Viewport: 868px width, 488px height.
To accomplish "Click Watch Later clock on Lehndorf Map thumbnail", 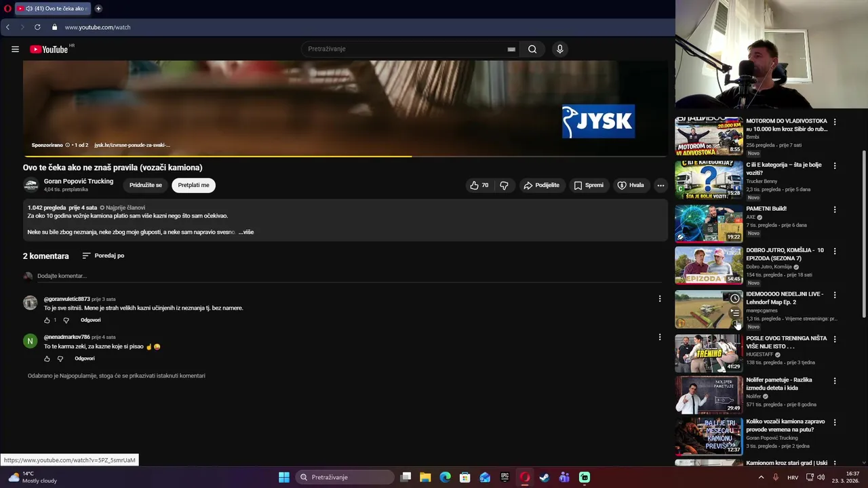I will tap(735, 298).
